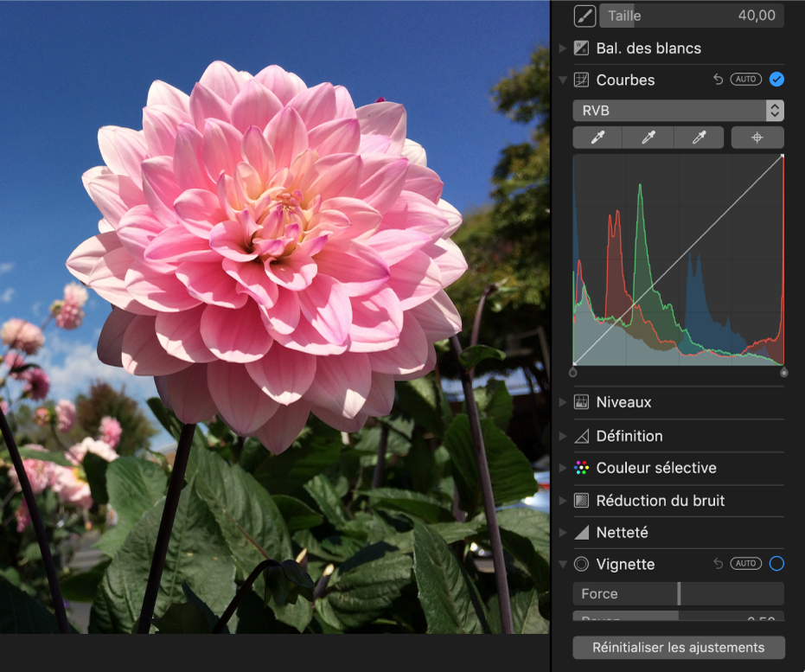Select the gray point eyedropper in Courbes

tap(650, 138)
